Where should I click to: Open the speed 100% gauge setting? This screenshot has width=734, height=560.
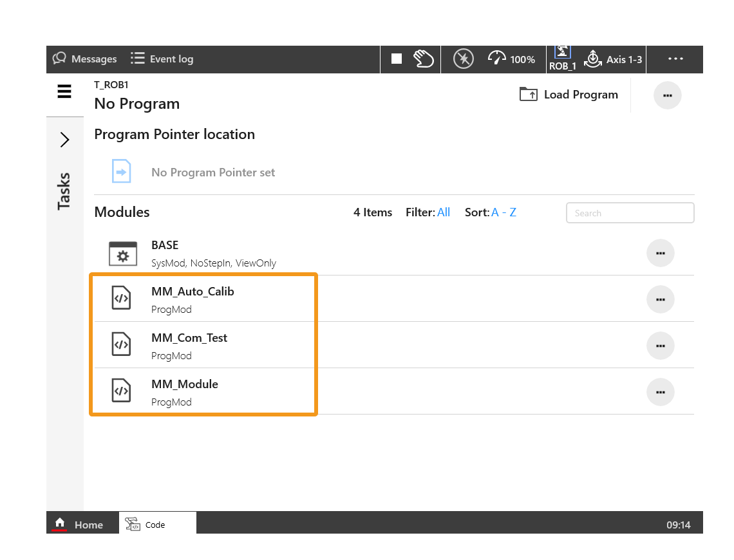[x=511, y=59]
